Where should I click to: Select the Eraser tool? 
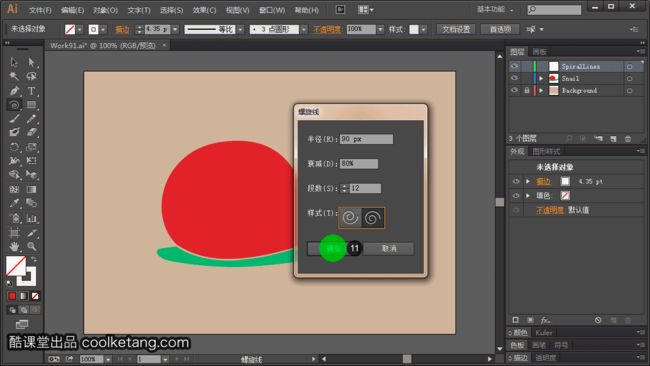pos(31,133)
